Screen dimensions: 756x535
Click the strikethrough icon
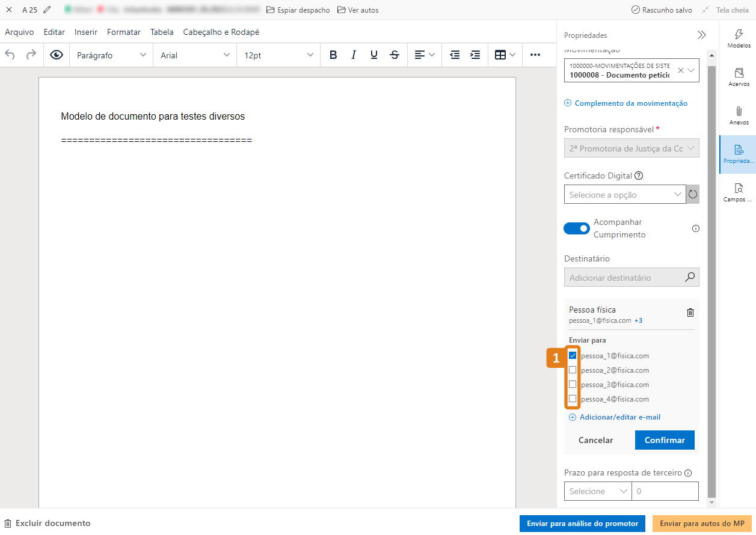click(x=395, y=55)
